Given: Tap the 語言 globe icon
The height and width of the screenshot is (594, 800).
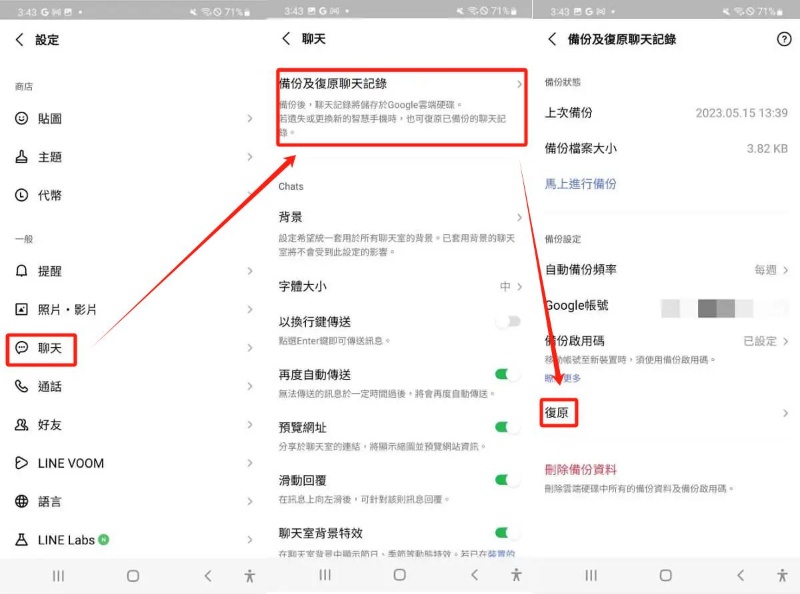Looking at the screenshot, I should click(22, 501).
